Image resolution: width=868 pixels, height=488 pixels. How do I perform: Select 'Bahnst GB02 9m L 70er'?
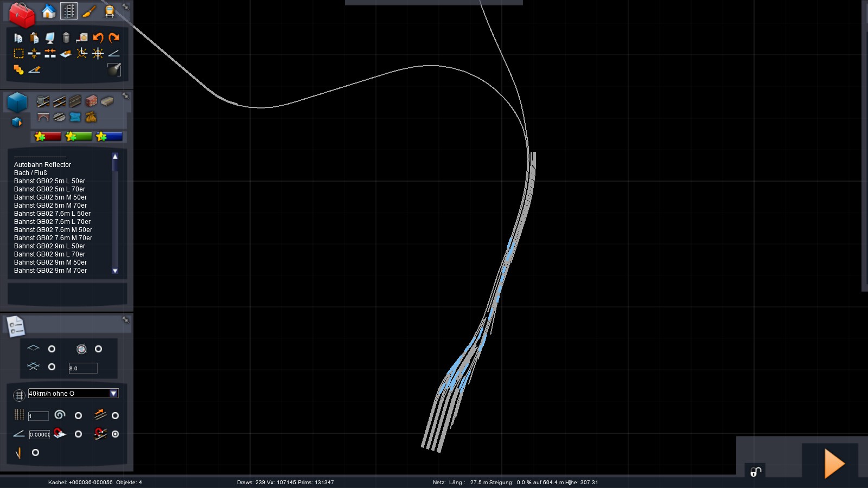click(49, 254)
